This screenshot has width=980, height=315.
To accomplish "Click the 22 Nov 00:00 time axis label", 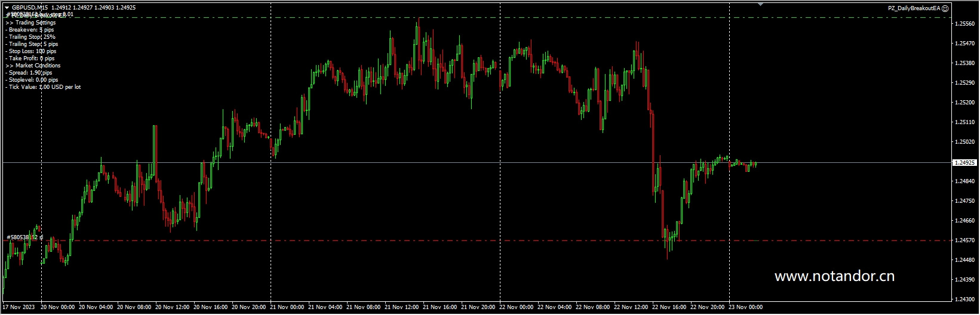I will [x=517, y=307].
